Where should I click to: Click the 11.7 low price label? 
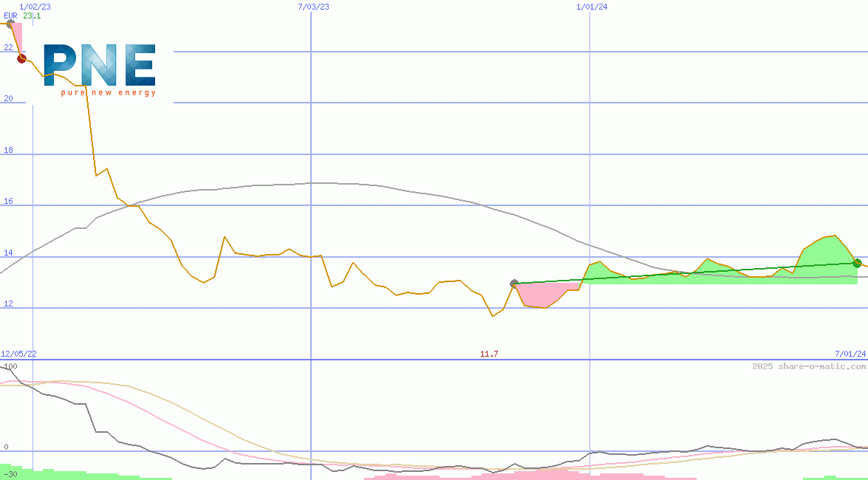489,354
